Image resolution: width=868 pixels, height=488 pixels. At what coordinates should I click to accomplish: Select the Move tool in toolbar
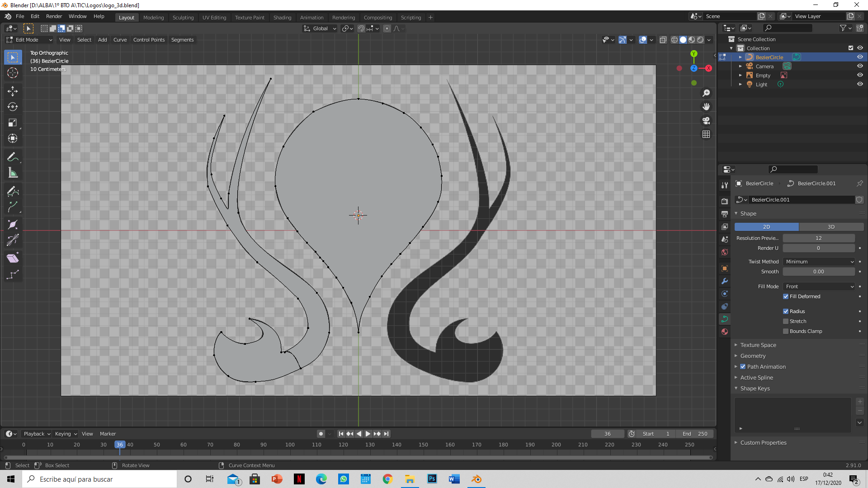(13, 91)
